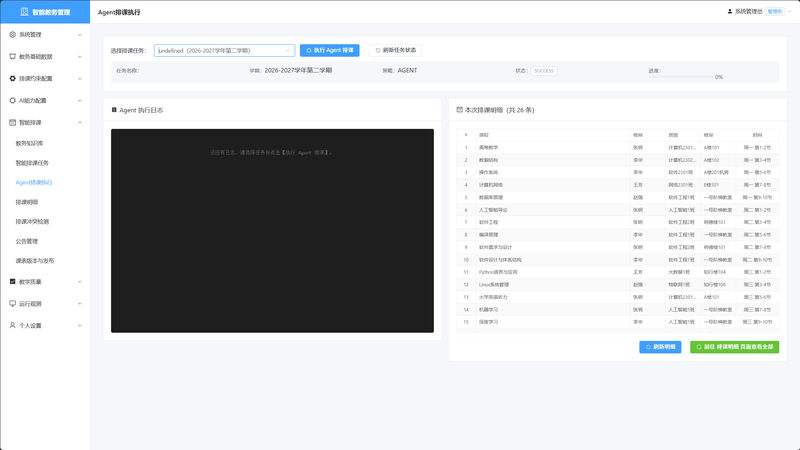Expand the 运行观测 menu chevron
The height and width of the screenshot is (450, 800).
point(80,304)
